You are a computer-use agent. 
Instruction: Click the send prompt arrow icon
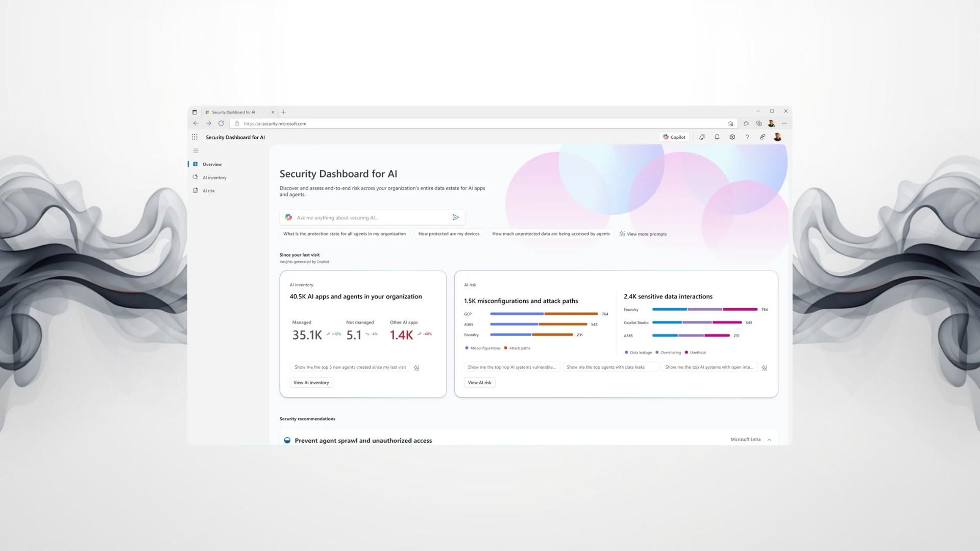(x=456, y=217)
